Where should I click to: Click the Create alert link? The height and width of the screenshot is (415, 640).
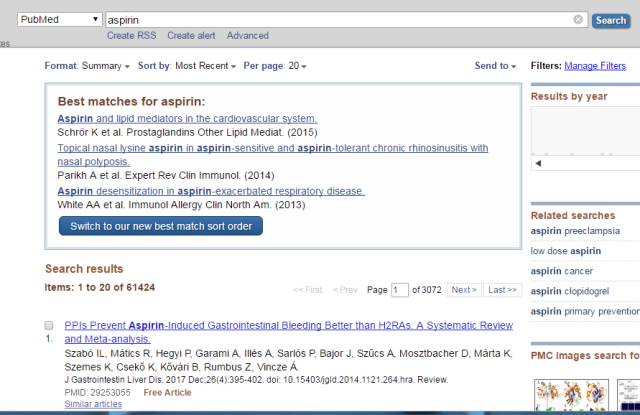tap(191, 36)
